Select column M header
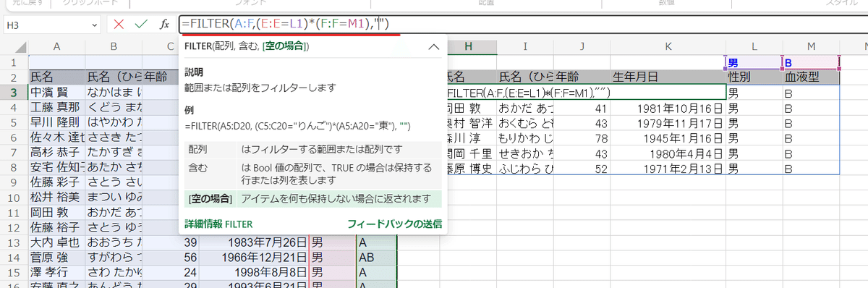 click(811, 46)
